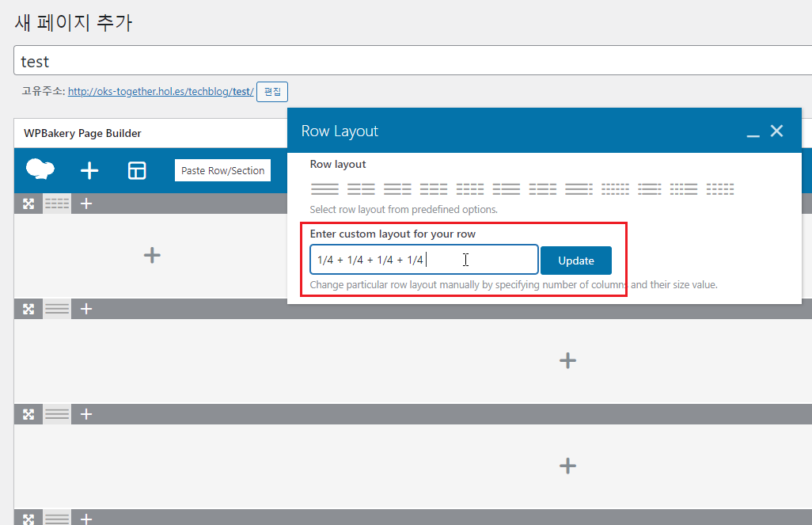Click the second row's add column plus
The image size is (812, 525).
pos(86,309)
